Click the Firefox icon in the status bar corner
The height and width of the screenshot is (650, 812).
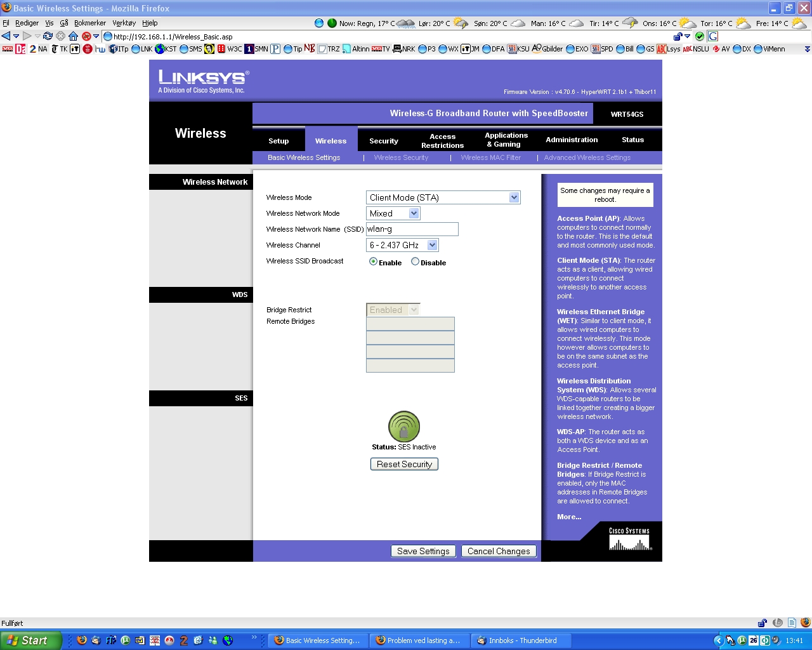pyautogui.click(x=806, y=623)
